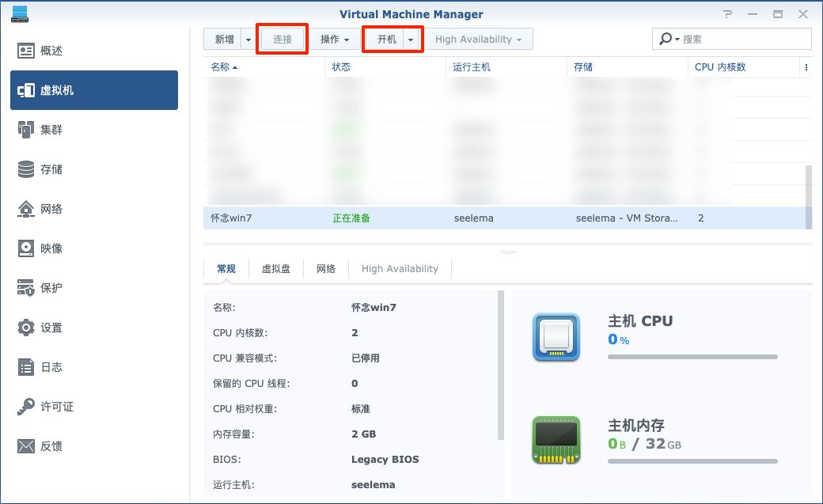Screen dimensions: 823x504
Task: Select the 虚拟机 sidebar entry
Action: tap(94, 90)
